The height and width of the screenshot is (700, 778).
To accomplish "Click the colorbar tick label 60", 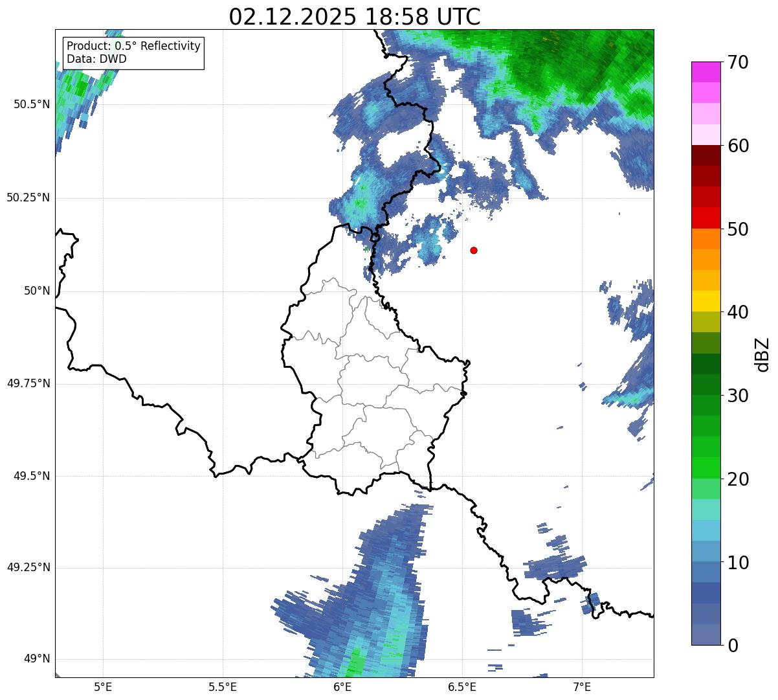I will click(737, 146).
